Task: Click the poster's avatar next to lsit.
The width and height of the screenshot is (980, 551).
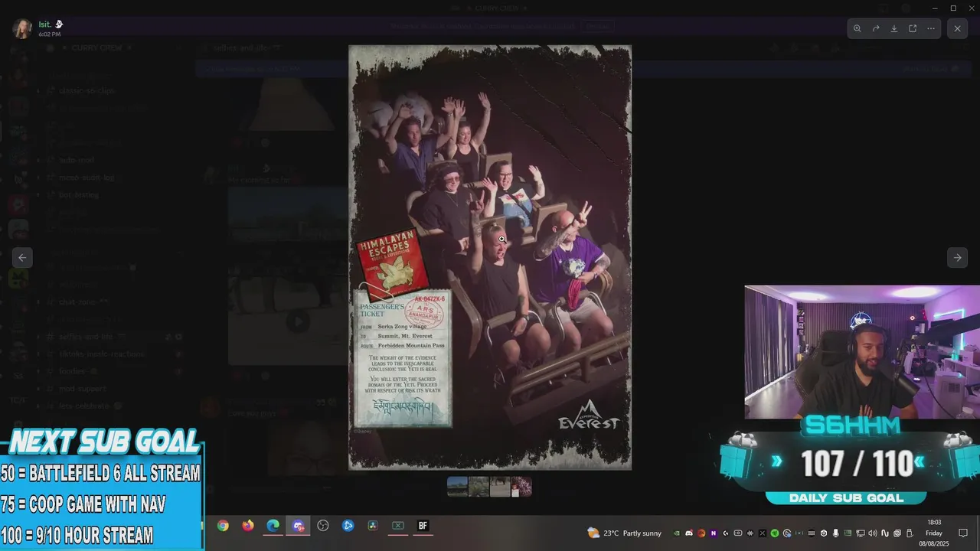Action: point(22,28)
